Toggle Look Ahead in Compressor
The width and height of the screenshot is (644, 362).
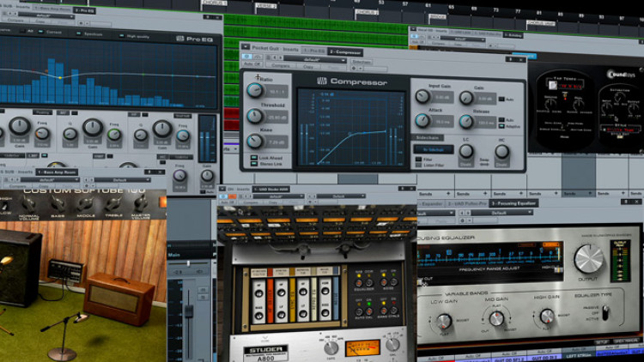pos(254,158)
